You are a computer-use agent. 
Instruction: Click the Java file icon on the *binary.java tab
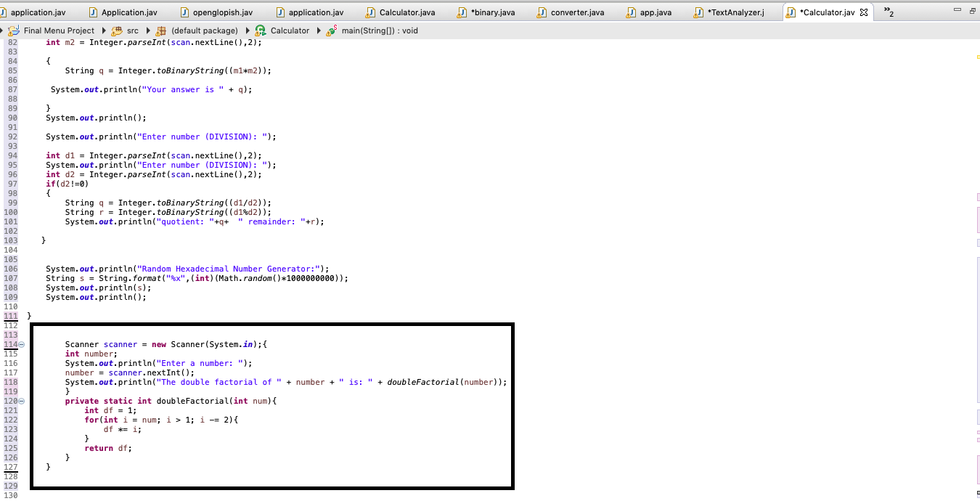click(x=462, y=12)
